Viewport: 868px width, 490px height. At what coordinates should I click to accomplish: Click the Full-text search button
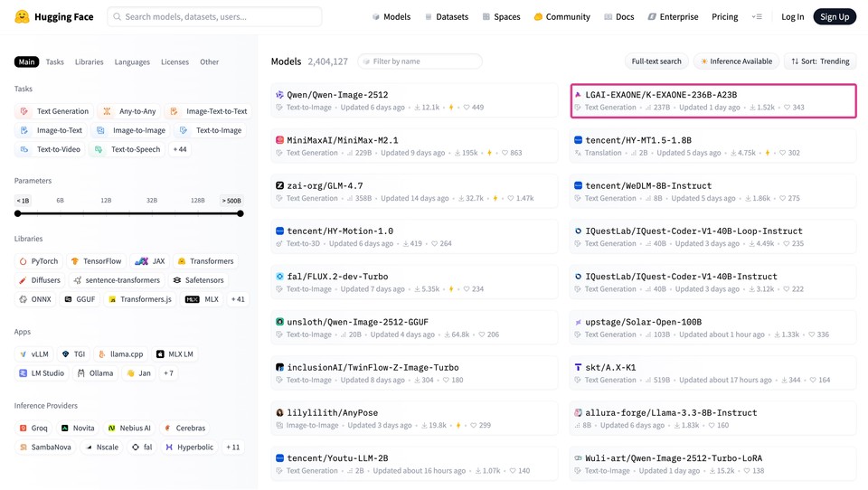point(656,61)
